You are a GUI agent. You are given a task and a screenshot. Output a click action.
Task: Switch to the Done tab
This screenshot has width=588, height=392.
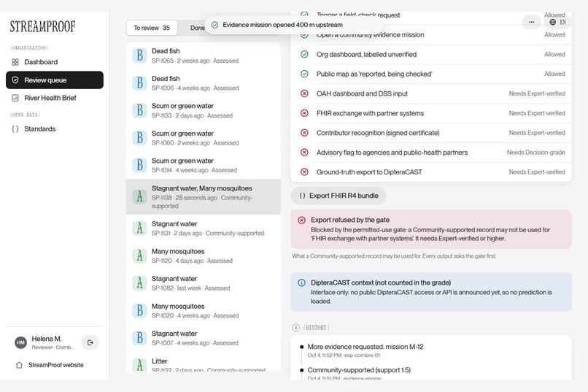(197, 28)
